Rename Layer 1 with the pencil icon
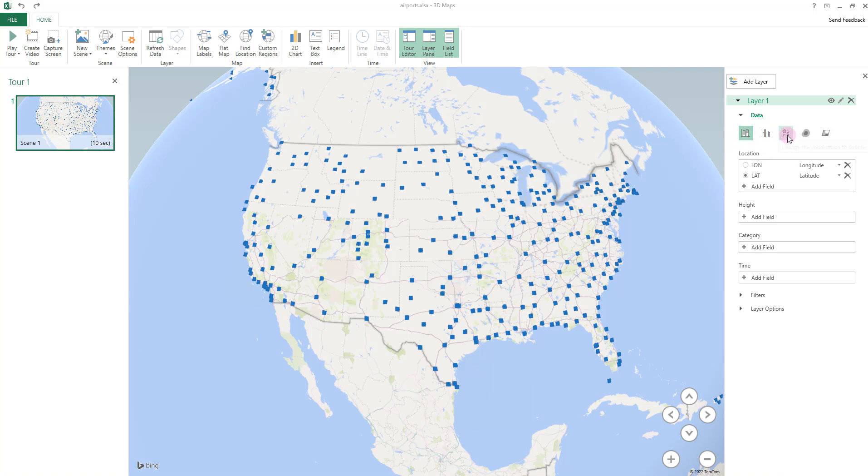 pyautogui.click(x=841, y=100)
